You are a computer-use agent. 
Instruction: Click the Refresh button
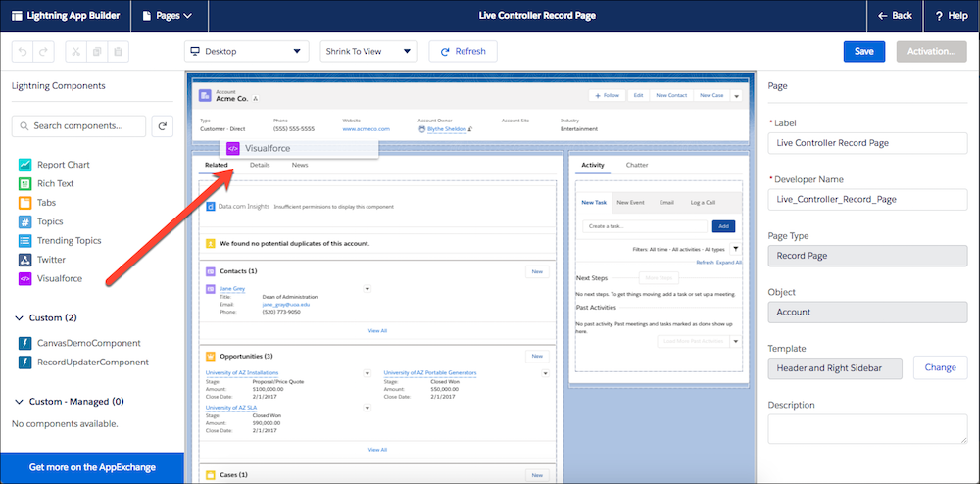(464, 52)
